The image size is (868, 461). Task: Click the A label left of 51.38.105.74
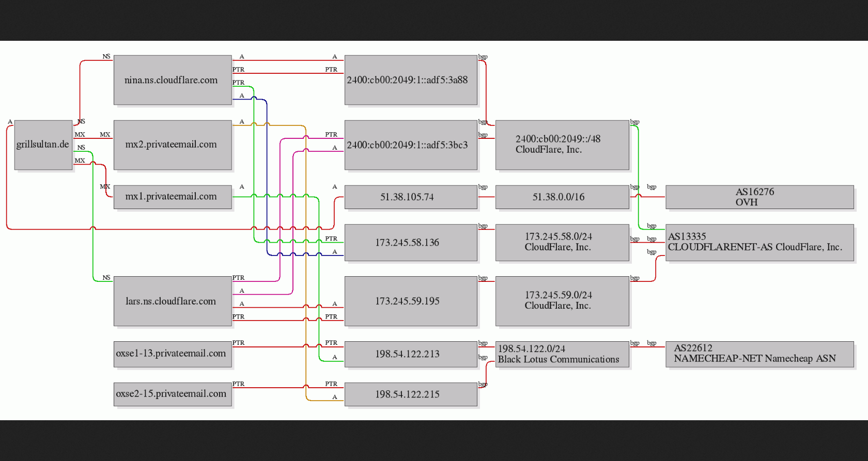pos(335,187)
